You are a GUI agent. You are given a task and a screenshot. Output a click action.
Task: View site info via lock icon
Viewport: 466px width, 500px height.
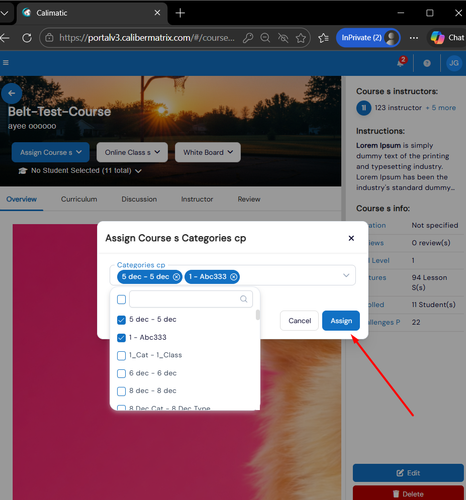pyautogui.click(x=49, y=38)
